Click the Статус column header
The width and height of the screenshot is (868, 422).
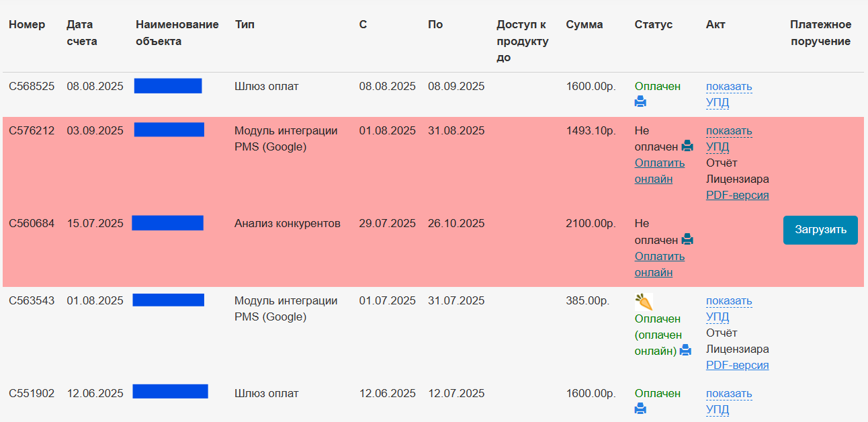point(653,25)
